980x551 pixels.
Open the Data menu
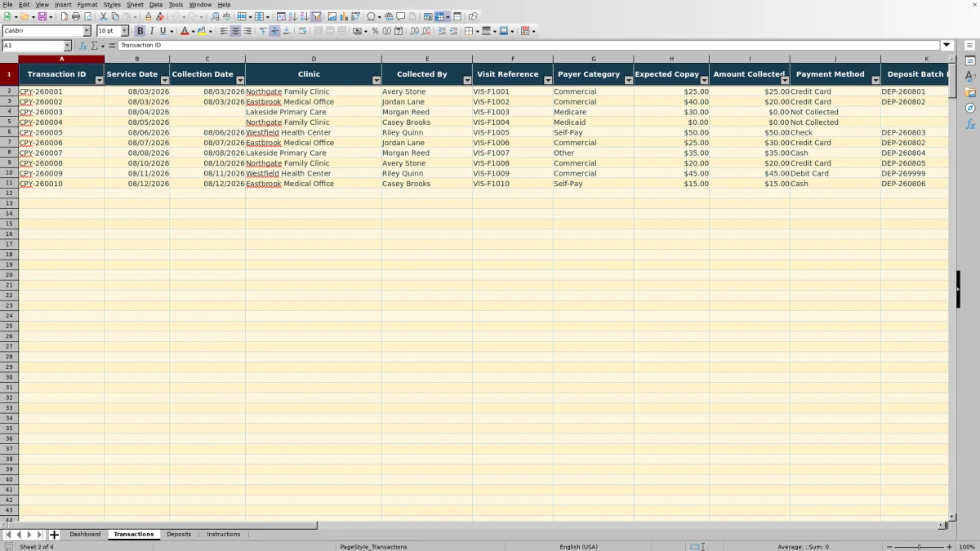click(155, 4)
